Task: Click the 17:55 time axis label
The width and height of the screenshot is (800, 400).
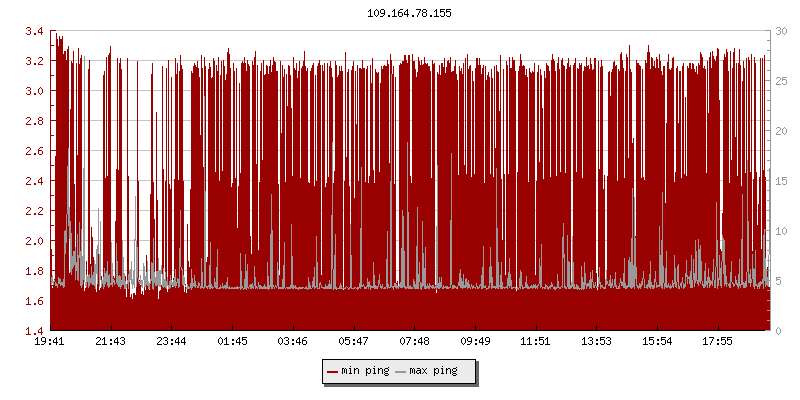Action: click(718, 342)
